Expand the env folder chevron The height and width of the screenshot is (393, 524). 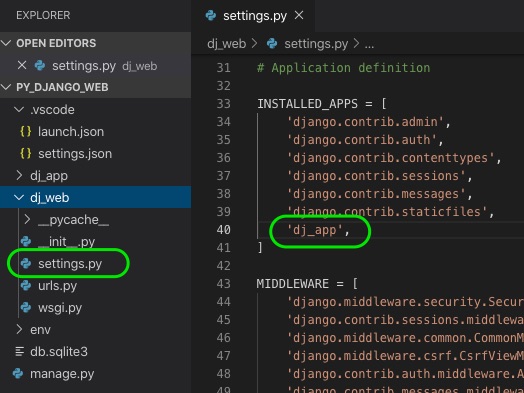[x=19, y=330]
